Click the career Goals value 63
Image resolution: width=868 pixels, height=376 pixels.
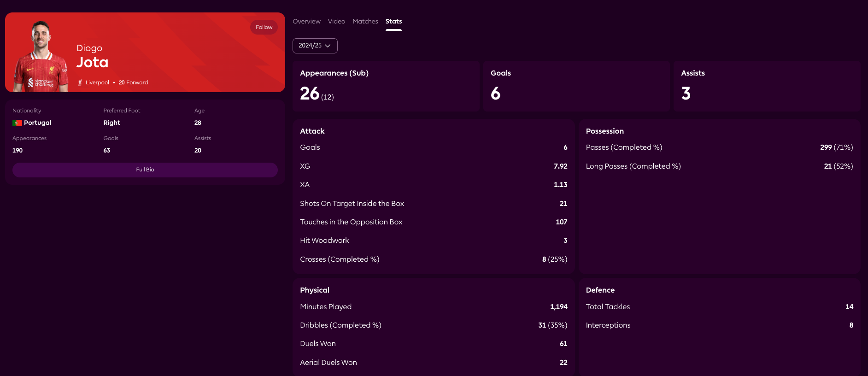click(106, 150)
